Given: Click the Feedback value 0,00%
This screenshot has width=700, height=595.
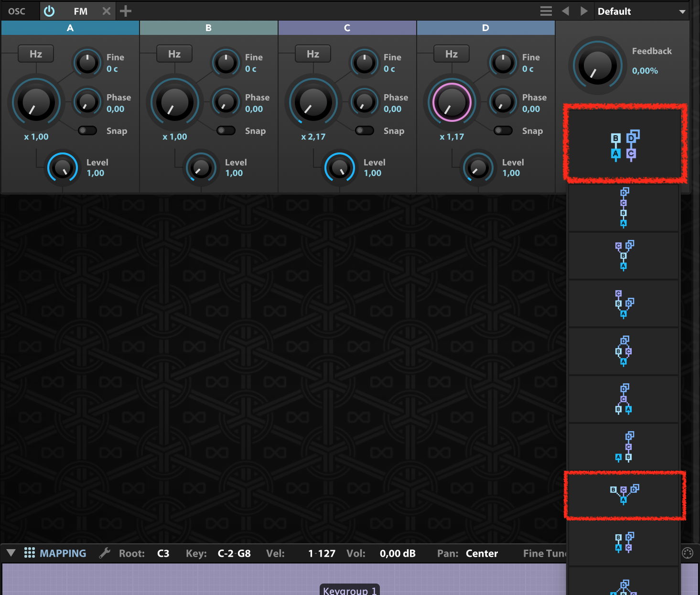Looking at the screenshot, I should pos(645,71).
